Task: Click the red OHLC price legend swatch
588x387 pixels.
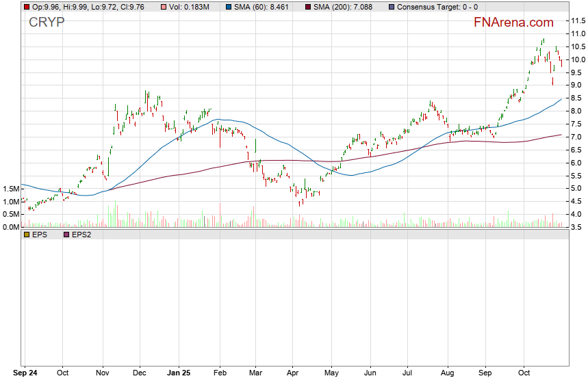Action: pos(26,7)
